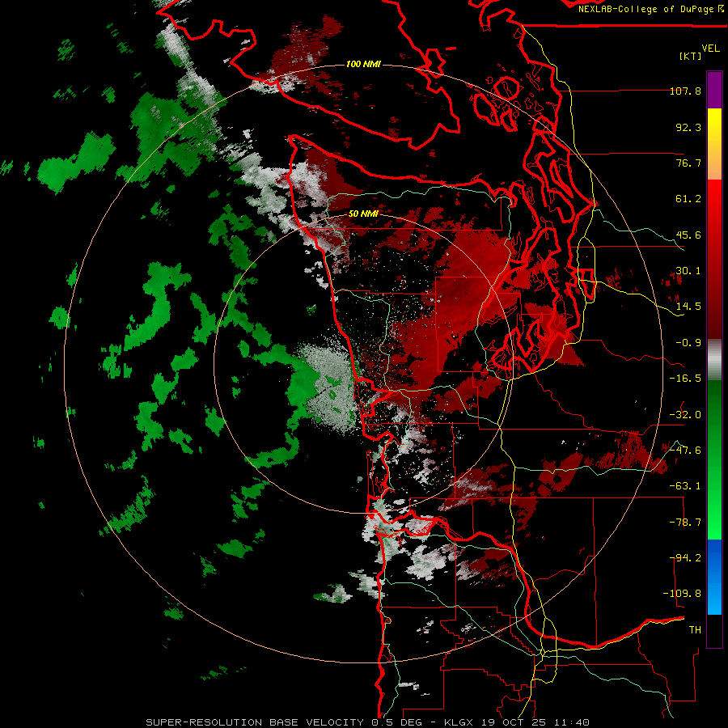728x728 pixels.
Task: Click the -32.0 velocity scale value
Action: point(685,415)
